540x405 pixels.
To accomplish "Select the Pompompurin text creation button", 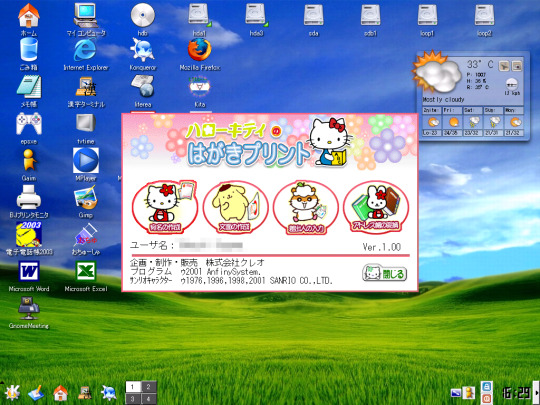I will point(236,207).
